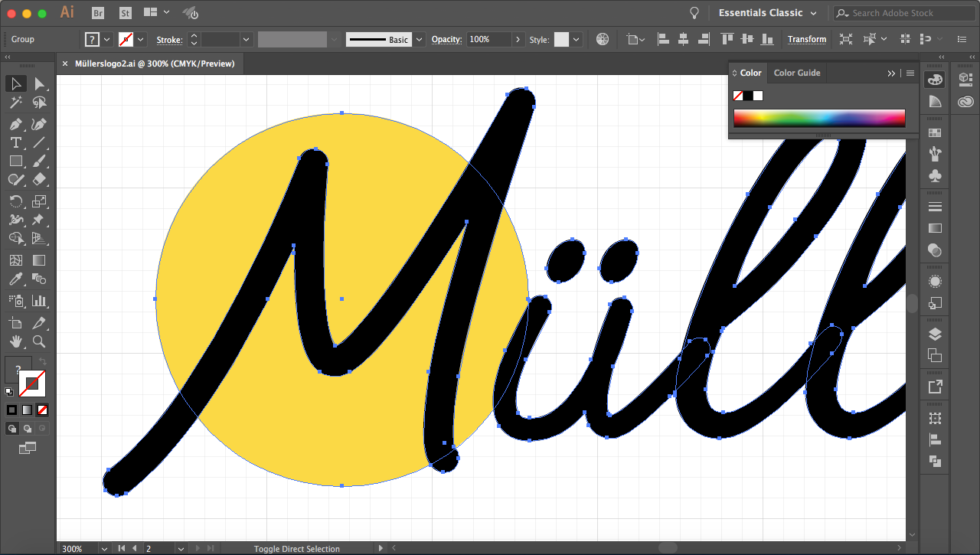Select the Hand tool
980x555 pixels.
pyautogui.click(x=16, y=341)
